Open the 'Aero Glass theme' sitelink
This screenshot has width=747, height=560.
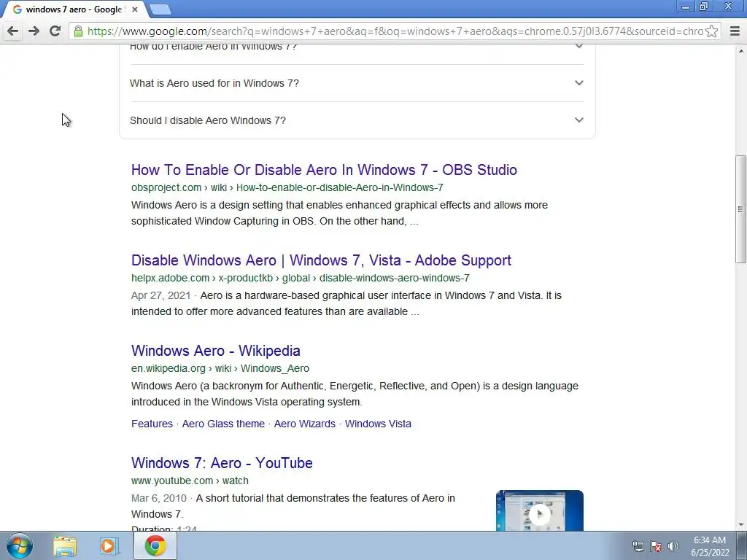coord(223,424)
